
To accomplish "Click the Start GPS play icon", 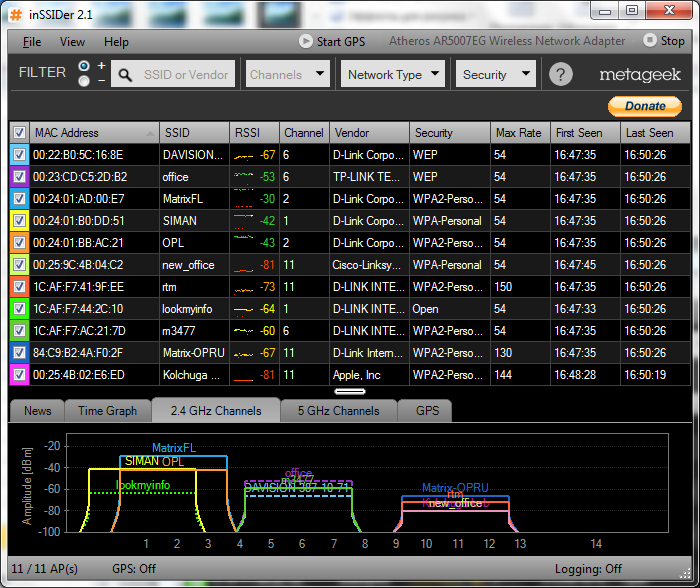I will (x=306, y=42).
